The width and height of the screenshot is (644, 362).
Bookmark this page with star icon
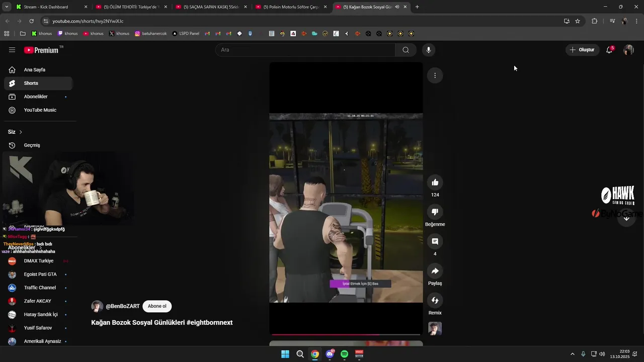pos(578,21)
